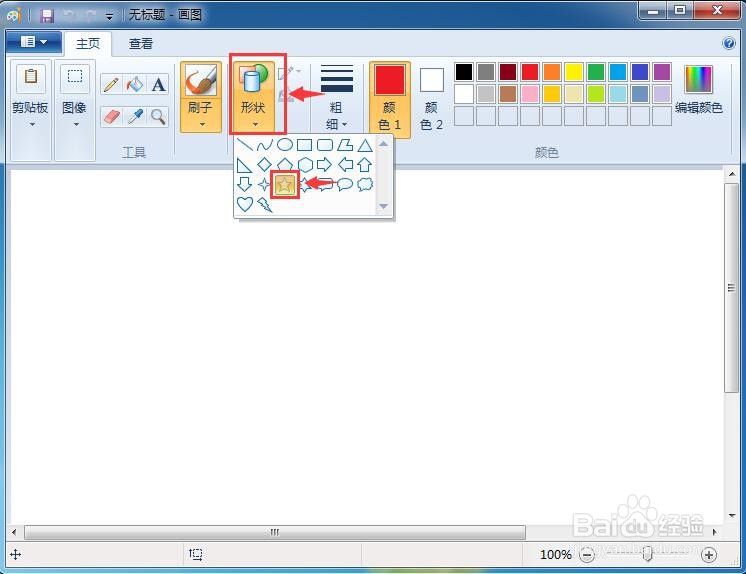Pick the polygon shape
Screen dimensions: 746x574
(x=344, y=145)
